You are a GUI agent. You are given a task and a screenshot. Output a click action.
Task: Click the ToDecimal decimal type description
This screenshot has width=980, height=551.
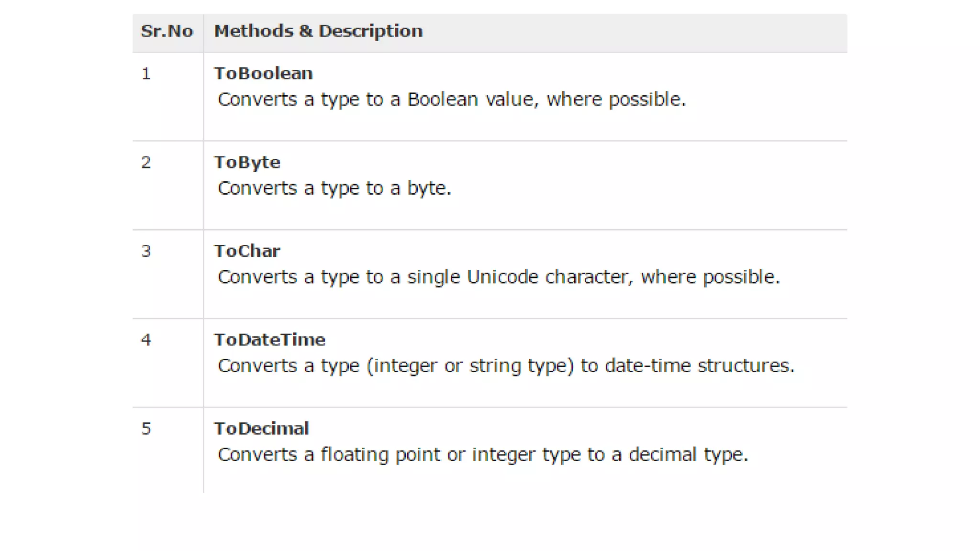(483, 454)
